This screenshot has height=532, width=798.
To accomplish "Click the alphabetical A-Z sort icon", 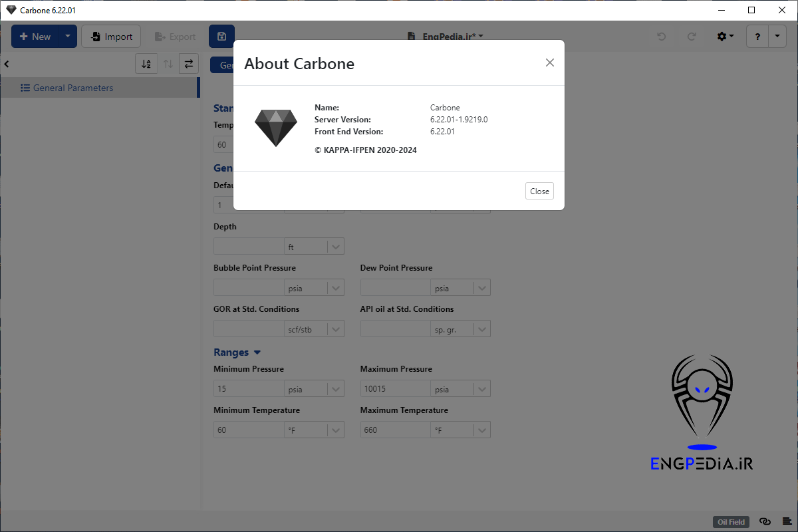I will 146,64.
